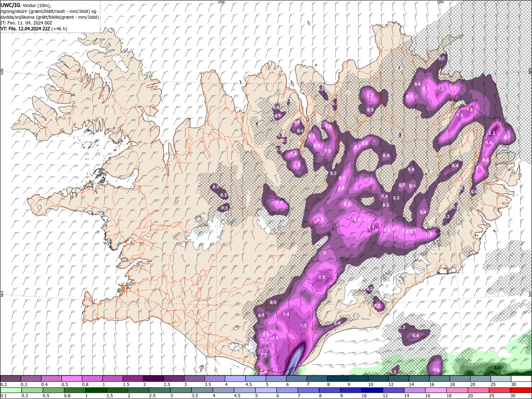Click the '1.6' precipitation value on the map
532x399 pixels.
tap(470, 110)
